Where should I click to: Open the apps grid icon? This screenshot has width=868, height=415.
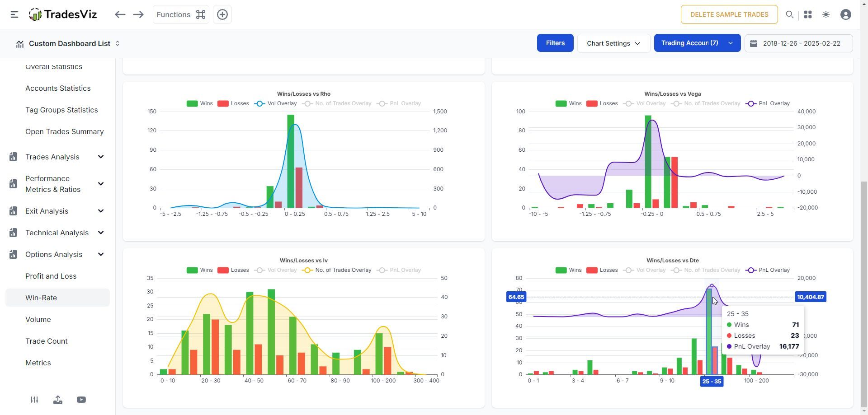pyautogui.click(x=808, y=14)
